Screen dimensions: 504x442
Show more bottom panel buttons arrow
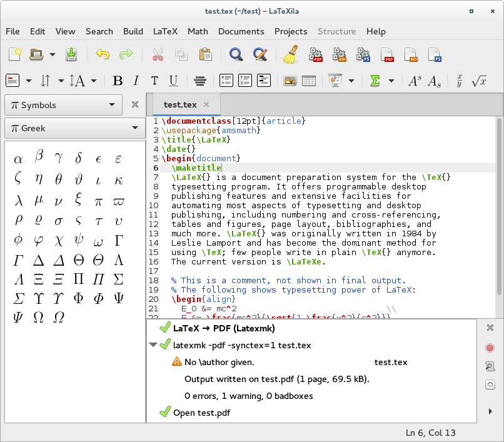pyautogui.click(x=490, y=411)
